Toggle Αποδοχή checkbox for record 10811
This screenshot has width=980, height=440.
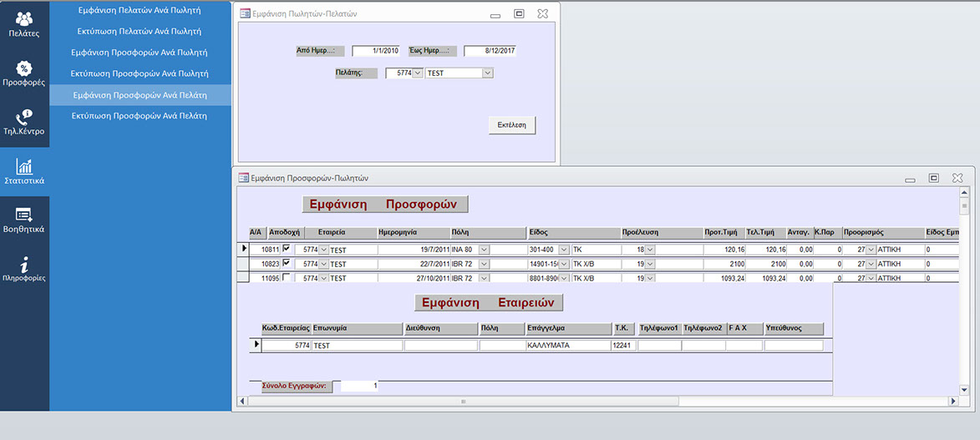click(287, 249)
